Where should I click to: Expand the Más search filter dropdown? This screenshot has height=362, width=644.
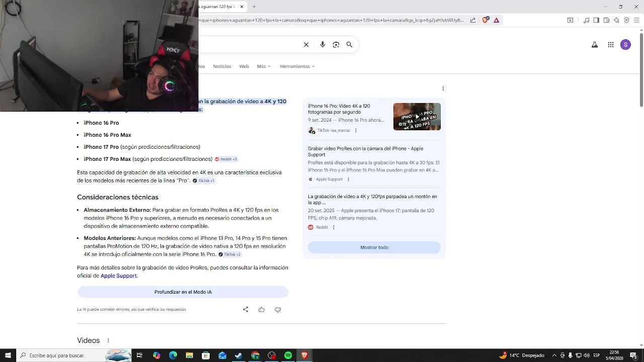coord(264,66)
